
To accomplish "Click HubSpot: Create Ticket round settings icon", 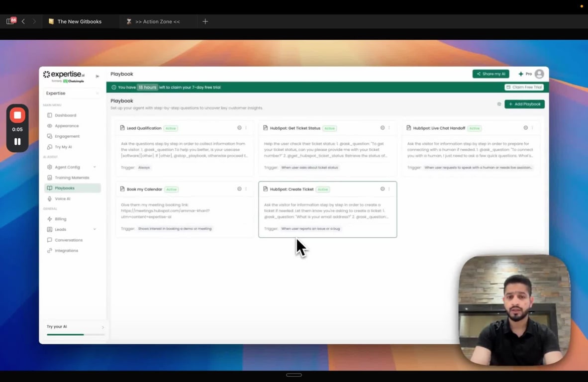I will 383,189.
